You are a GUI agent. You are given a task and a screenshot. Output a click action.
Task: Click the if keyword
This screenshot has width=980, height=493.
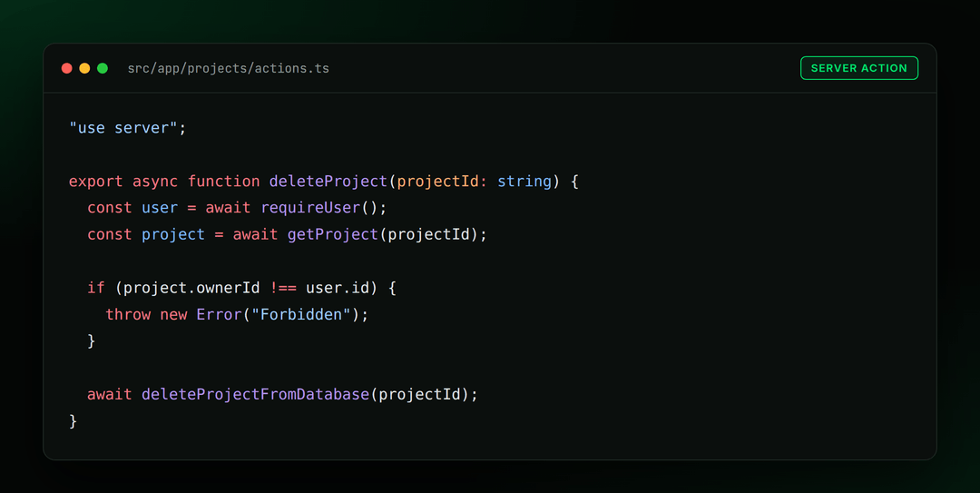[x=95, y=288]
